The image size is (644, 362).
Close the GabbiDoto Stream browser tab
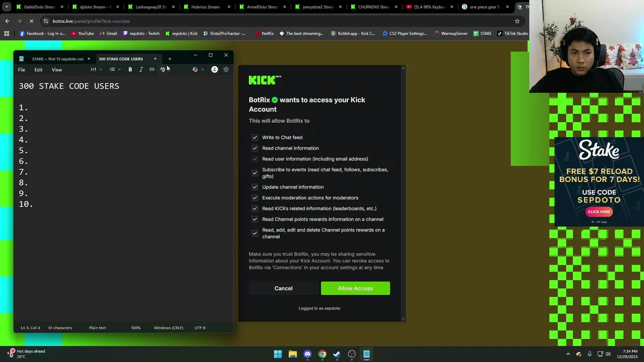62,7
